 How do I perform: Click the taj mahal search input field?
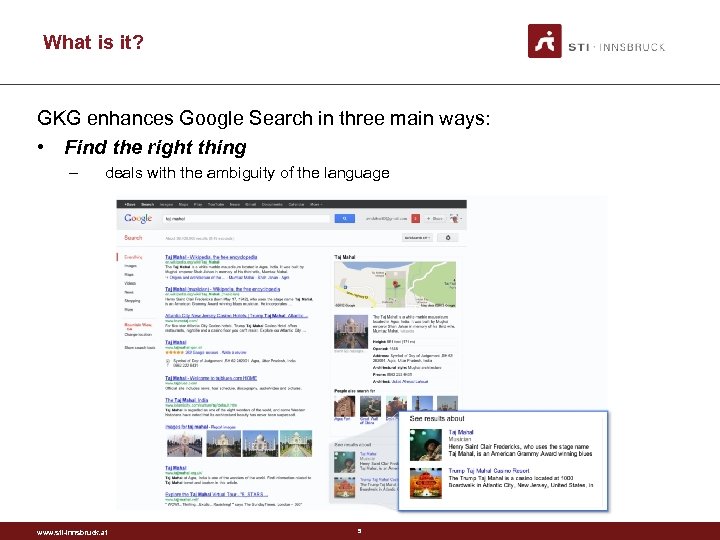click(x=246, y=219)
